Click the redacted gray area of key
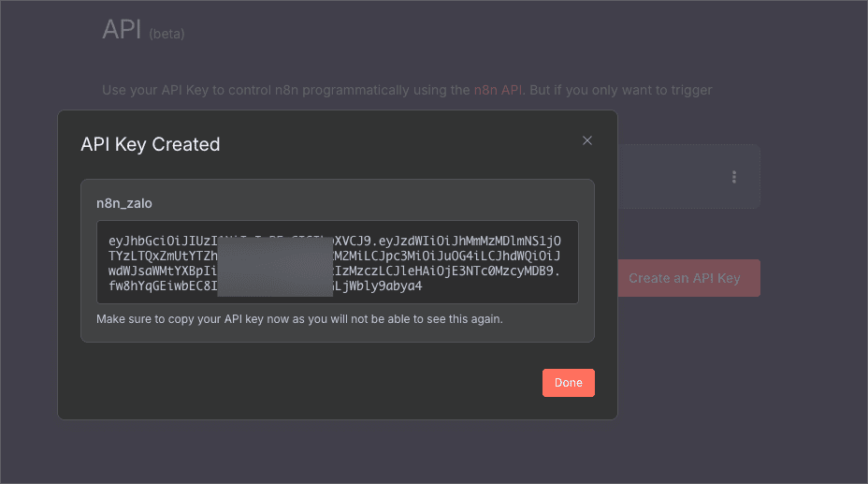The height and width of the screenshot is (484, 868). click(275, 267)
